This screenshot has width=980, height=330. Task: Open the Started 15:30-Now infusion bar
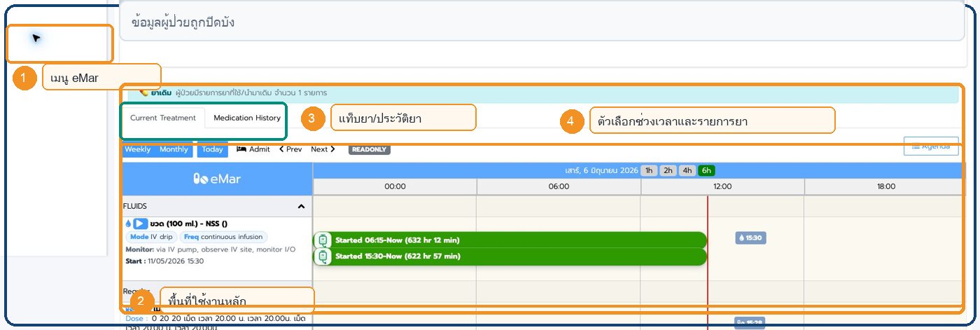coord(510,256)
